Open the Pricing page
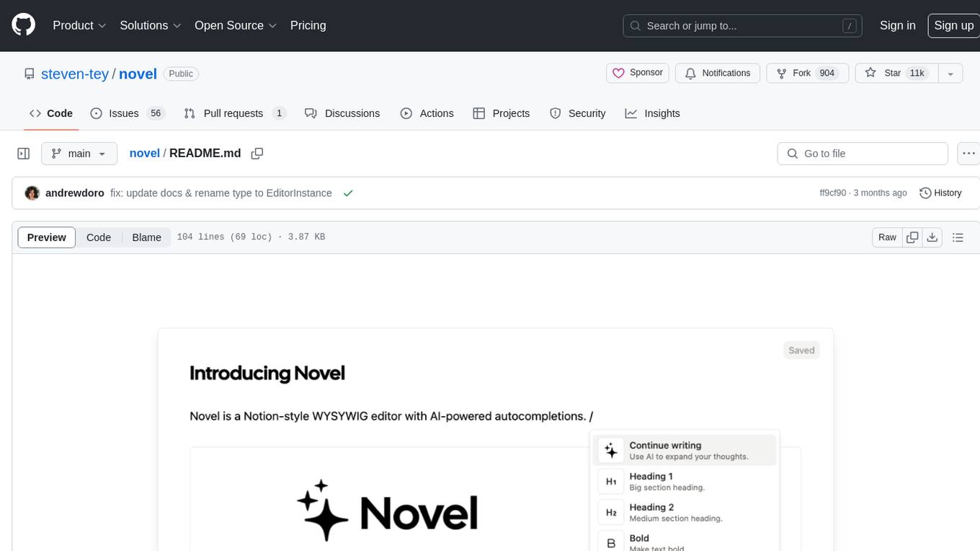Image resolution: width=980 pixels, height=551 pixels. point(308,25)
